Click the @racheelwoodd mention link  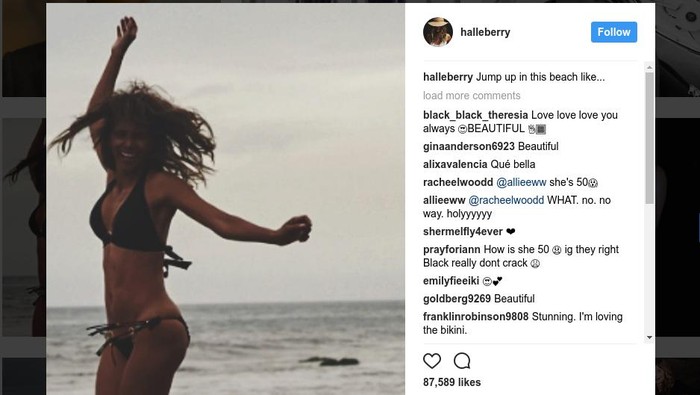coord(506,200)
